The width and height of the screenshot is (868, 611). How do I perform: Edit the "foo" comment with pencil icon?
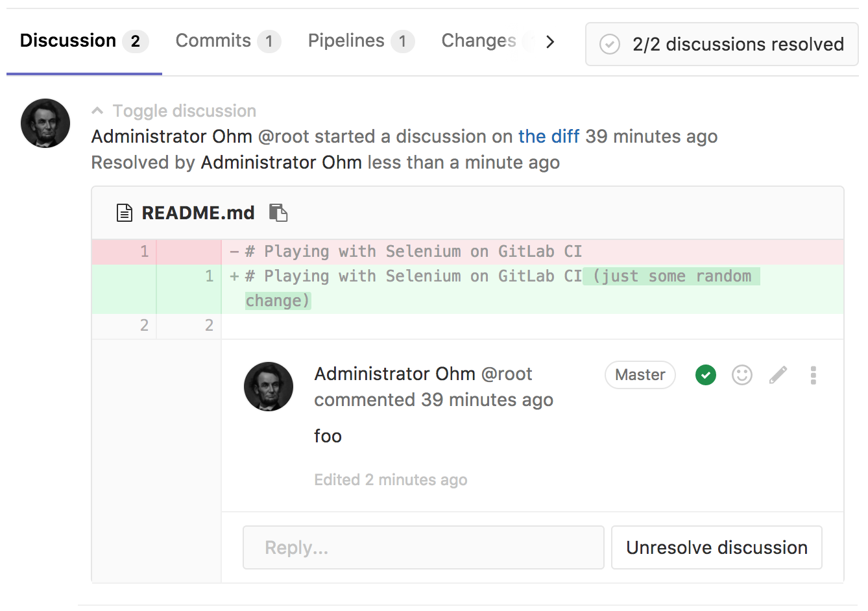pos(778,375)
